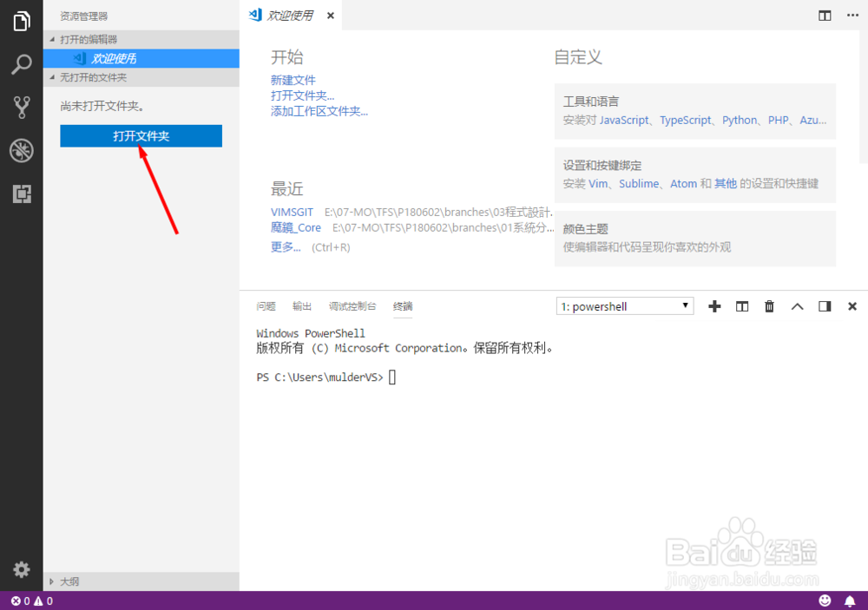Click the settings gear icon
Screen dimensions: 868x610
click(21, 569)
